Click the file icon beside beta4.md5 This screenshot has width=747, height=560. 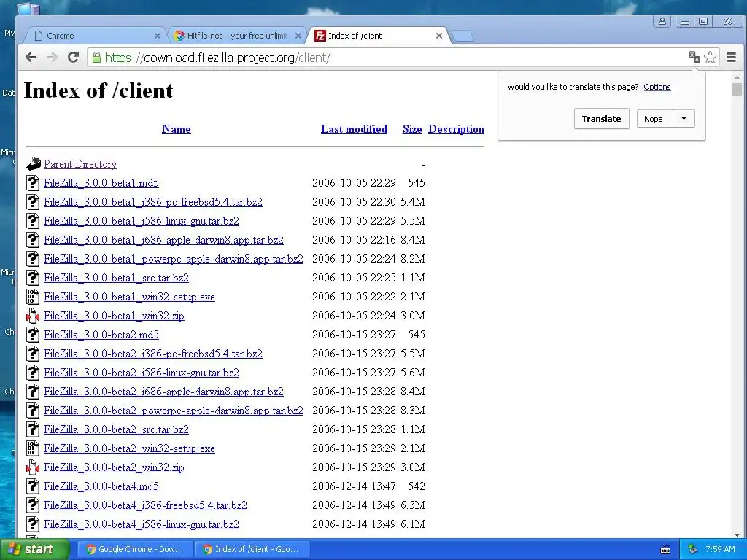tap(32, 486)
